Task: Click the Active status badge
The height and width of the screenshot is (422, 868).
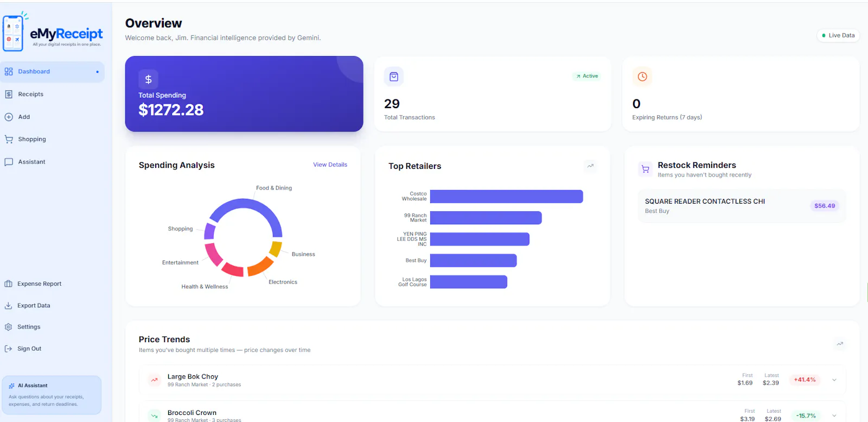Action: pos(586,76)
